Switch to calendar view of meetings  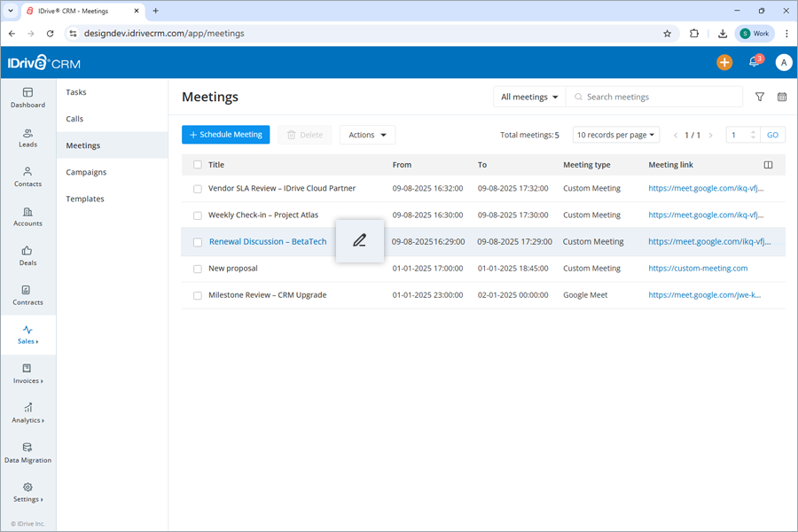tap(782, 97)
